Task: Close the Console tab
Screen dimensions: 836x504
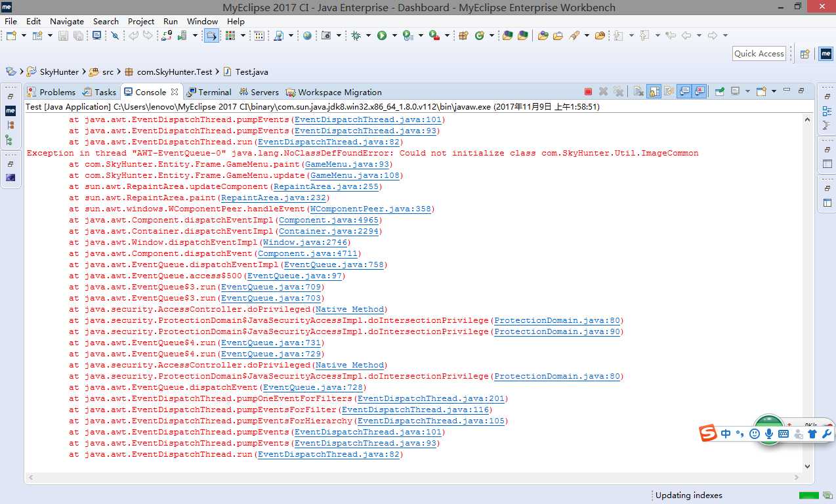Action: [175, 92]
